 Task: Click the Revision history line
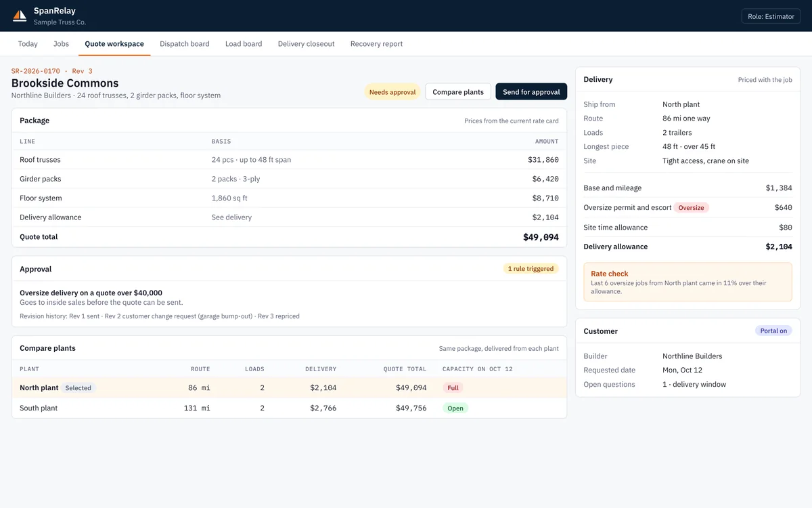(160, 316)
